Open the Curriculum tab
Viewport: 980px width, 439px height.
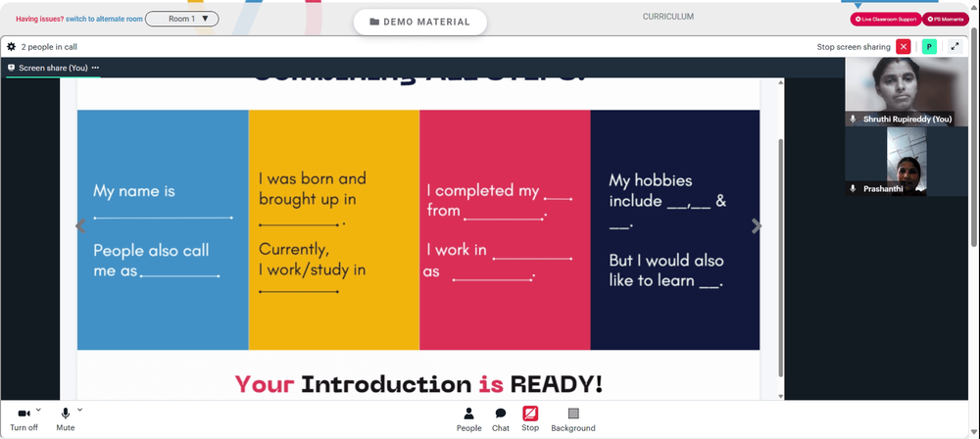(x=668, y=17)
